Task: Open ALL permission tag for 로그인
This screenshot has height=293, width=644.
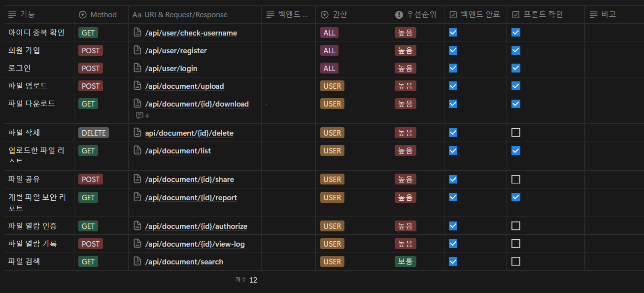Action: [x=330, y=68]
